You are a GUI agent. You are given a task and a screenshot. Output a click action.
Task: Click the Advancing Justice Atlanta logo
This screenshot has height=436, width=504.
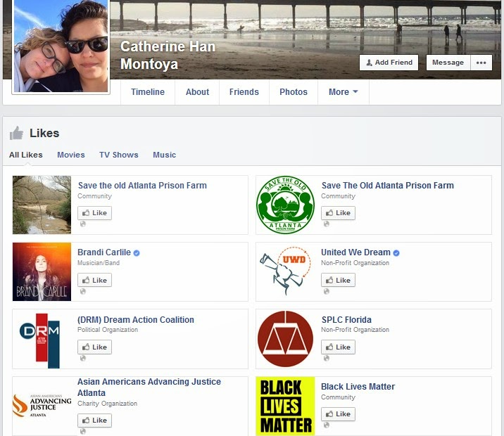pos(42,406)
